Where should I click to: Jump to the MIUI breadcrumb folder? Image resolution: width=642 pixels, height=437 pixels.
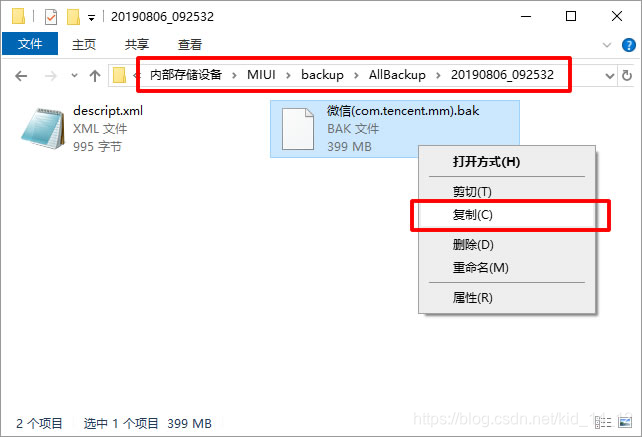[261, 75]
